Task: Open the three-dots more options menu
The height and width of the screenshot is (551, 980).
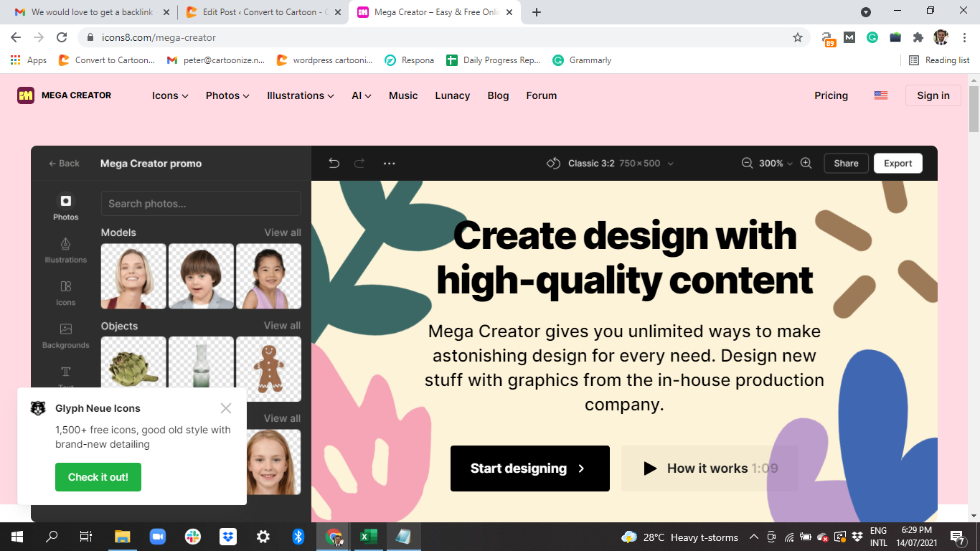Action: point(389,164)
